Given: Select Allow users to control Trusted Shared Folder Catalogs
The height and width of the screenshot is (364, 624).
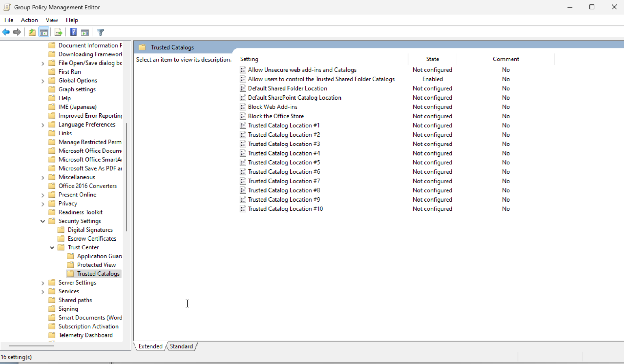Looking at the screenshot, I should [321, 79].
